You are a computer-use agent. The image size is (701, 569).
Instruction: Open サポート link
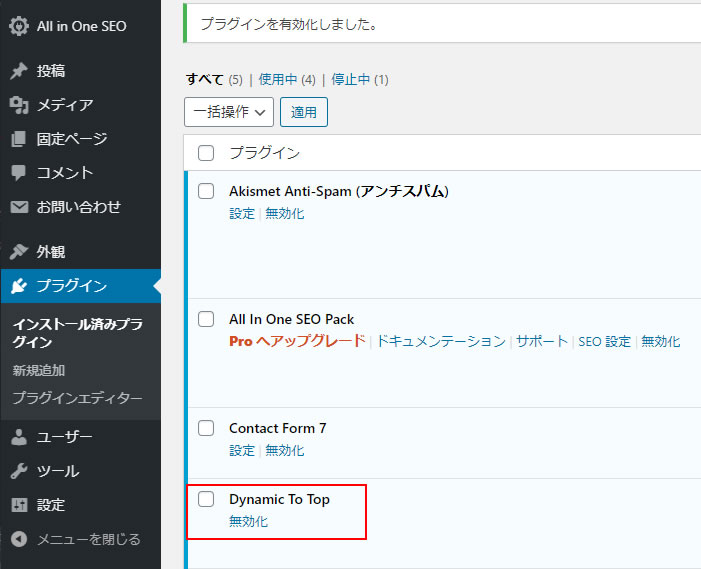tap(542, 341)
